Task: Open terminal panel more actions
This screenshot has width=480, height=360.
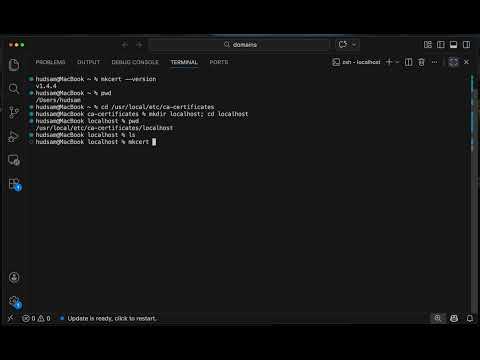Action: [434, 62]
